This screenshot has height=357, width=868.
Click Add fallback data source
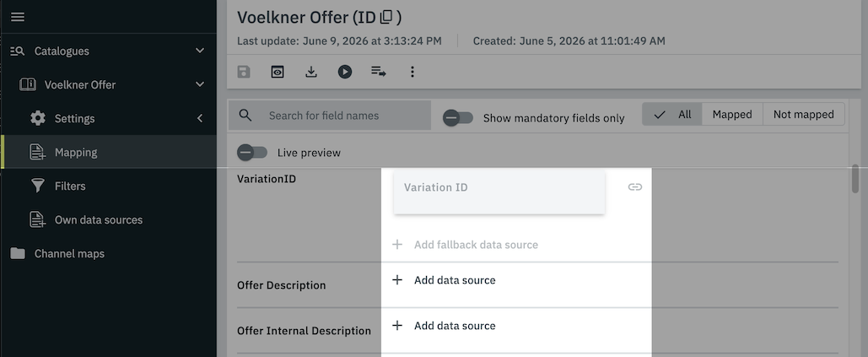point(465,245)
